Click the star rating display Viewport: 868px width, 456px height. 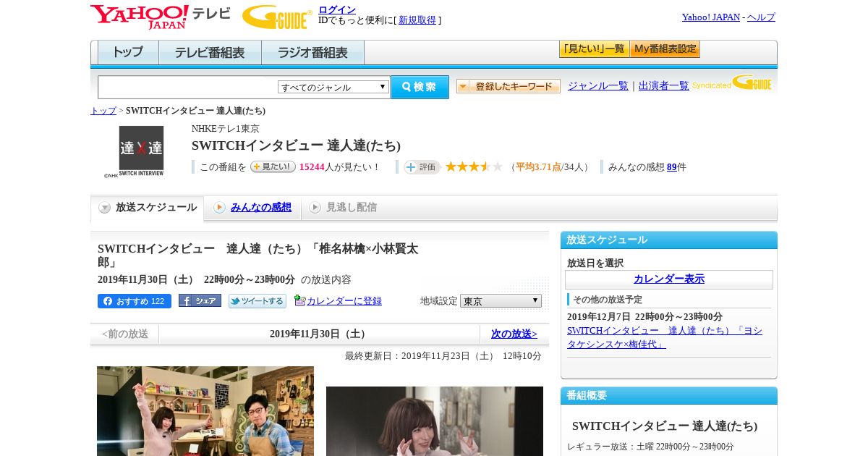pyautogui.click(x=474, y=167)
